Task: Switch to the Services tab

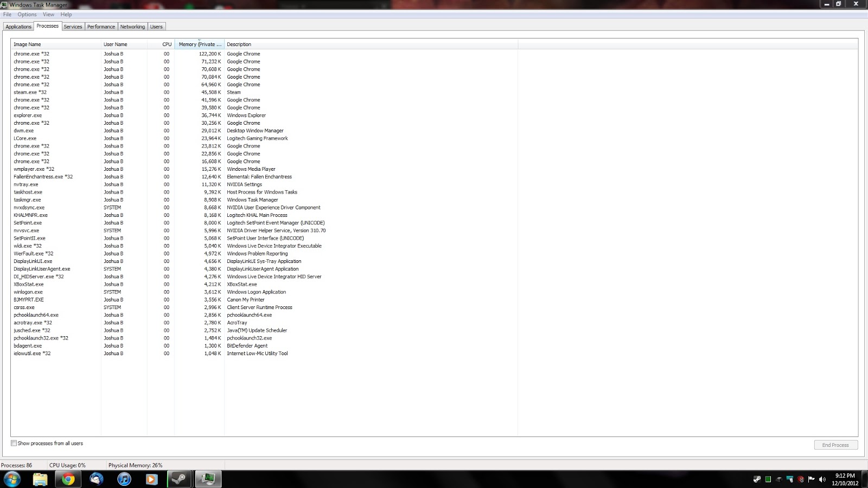Action: coord(73,27)
